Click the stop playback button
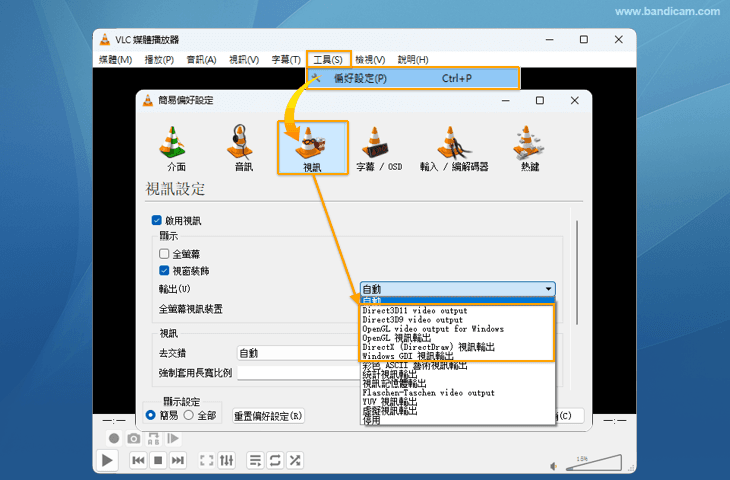This screenshot has width=730, height=480. pyautogui.click(x=158, y=460)
